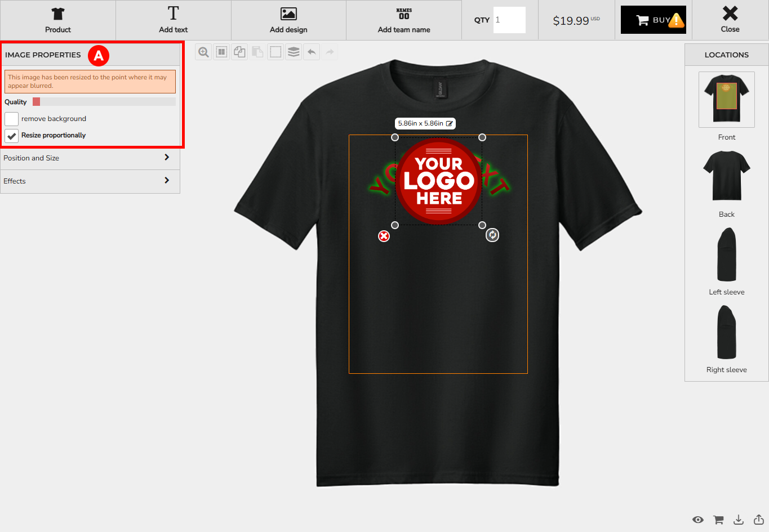Click the Quality label

[16, 102]
